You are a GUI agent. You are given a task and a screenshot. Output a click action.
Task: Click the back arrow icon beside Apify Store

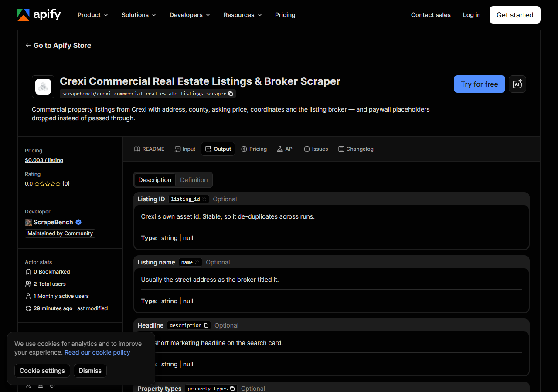28,45
